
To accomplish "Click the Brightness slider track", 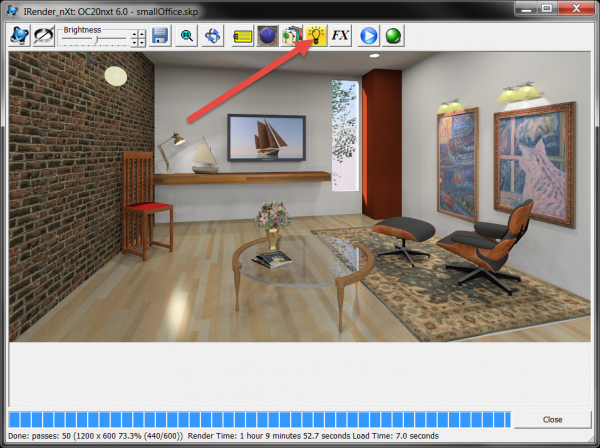I will pos(95,38).
